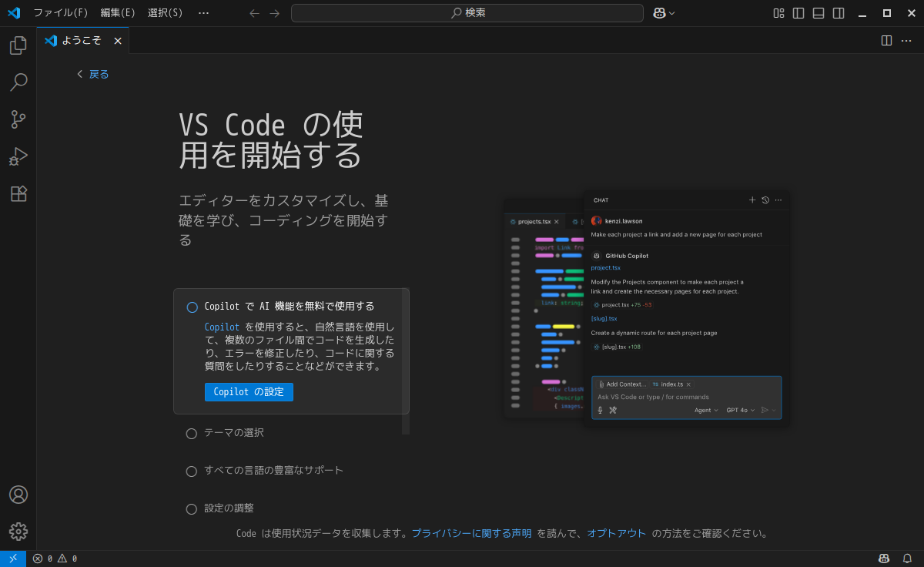Toggle primary side bar visibility

point(798,13)
